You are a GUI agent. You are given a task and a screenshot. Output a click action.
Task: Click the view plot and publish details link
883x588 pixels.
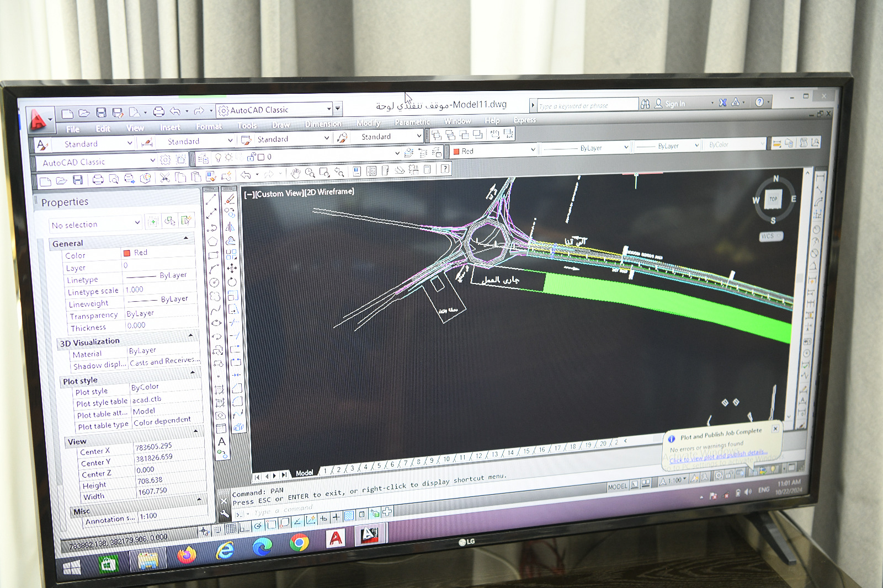click(x=718, y=456)
